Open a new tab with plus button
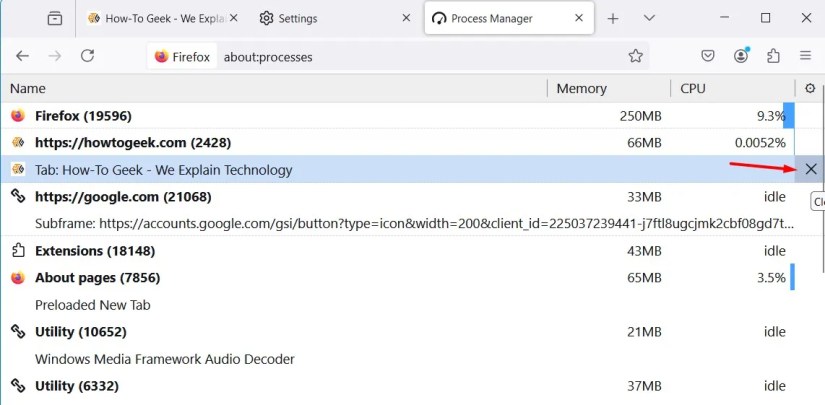Viewport: 825px width, 405px height. tap(613, 19)
